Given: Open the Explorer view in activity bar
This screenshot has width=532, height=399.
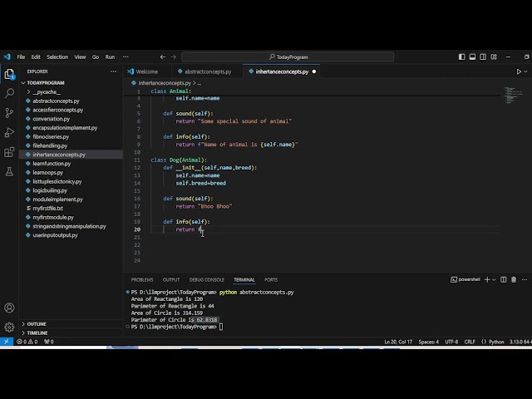Looking at the screenshot, I should 9,74.
